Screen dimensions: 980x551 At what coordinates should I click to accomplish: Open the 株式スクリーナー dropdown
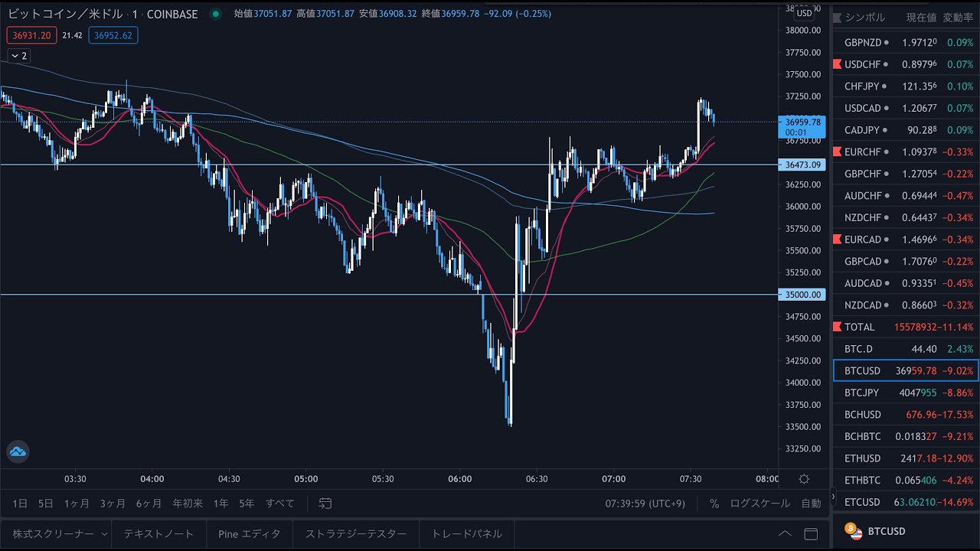click(103, 533)
